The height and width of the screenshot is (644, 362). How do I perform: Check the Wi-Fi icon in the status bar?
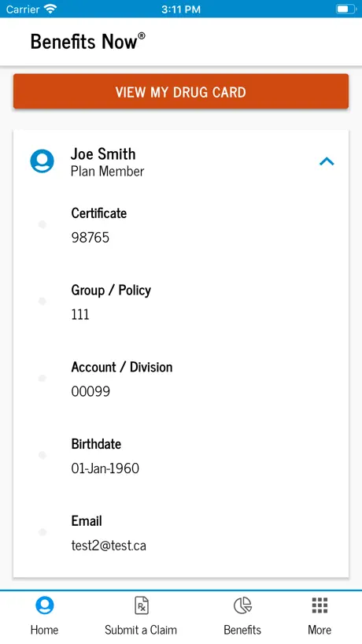(x=50, y=9)
